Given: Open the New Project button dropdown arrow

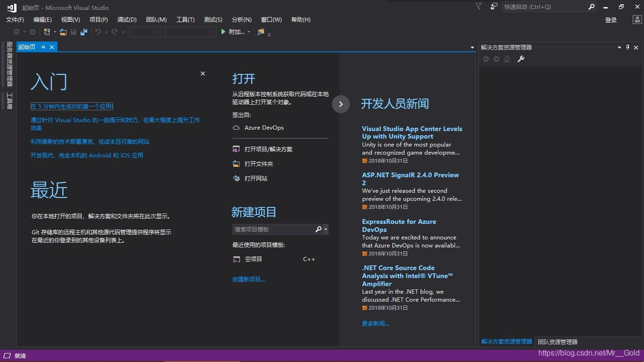Looking at the screenshot, I should [55, 32].
